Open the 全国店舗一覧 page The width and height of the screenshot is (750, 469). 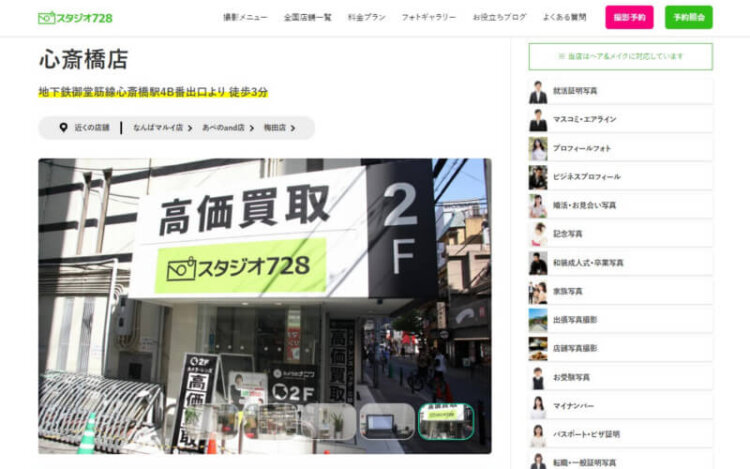(x=308, y=17)
